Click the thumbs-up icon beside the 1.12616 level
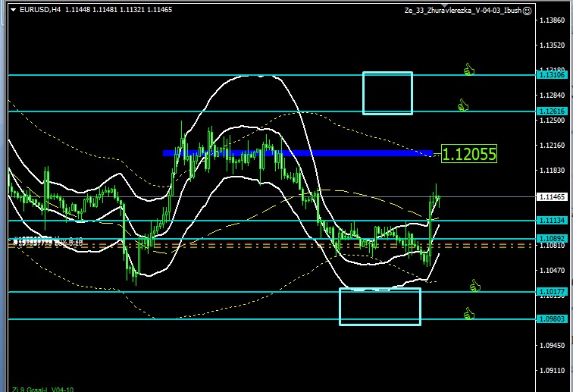The height and width of the screenshot is (392, 573). coord(462,105)
